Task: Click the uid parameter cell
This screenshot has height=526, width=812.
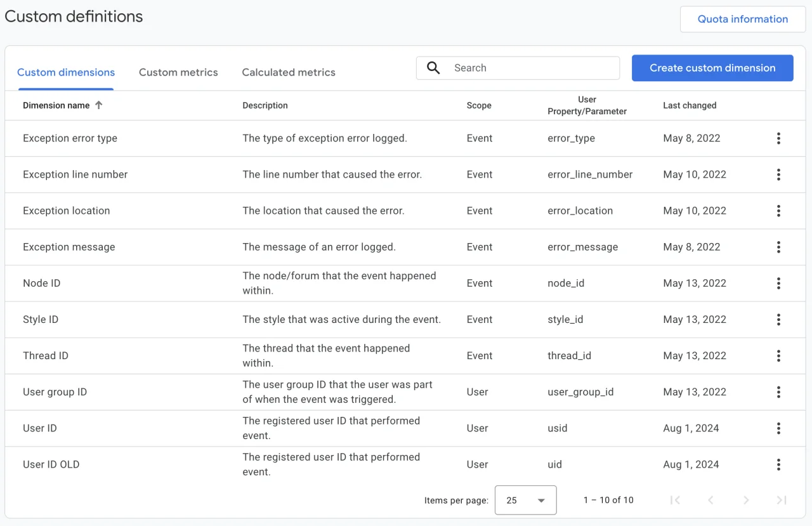Action: coord(554,464)
